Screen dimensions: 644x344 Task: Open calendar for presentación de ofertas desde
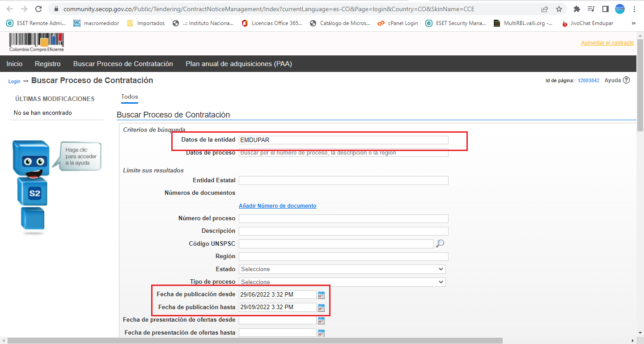click(321, 320)
